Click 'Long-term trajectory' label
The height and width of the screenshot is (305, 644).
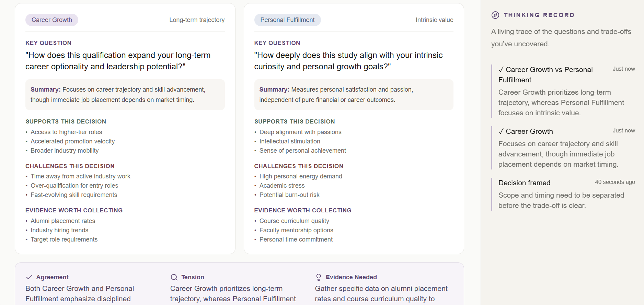point(197,20)
